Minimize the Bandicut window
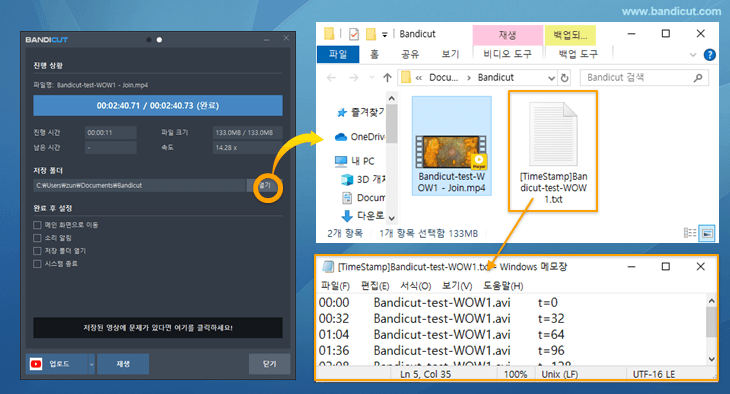 pos(266,40)
